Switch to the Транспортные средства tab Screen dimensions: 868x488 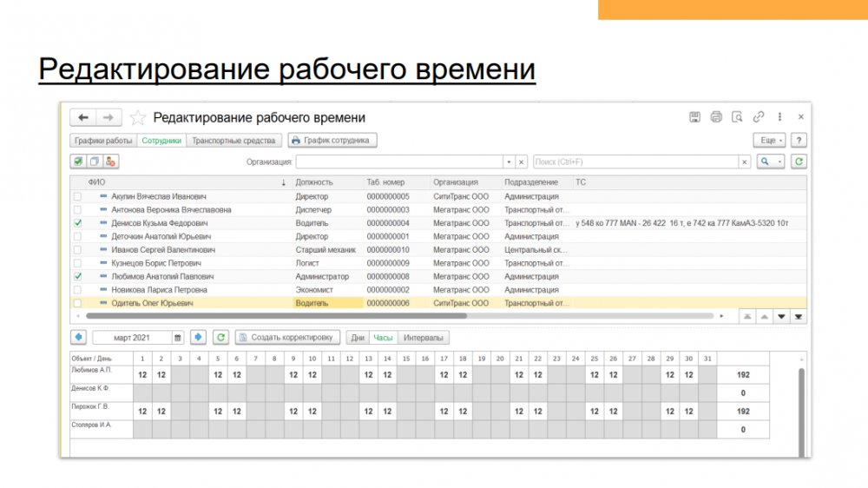click(233, 140)
